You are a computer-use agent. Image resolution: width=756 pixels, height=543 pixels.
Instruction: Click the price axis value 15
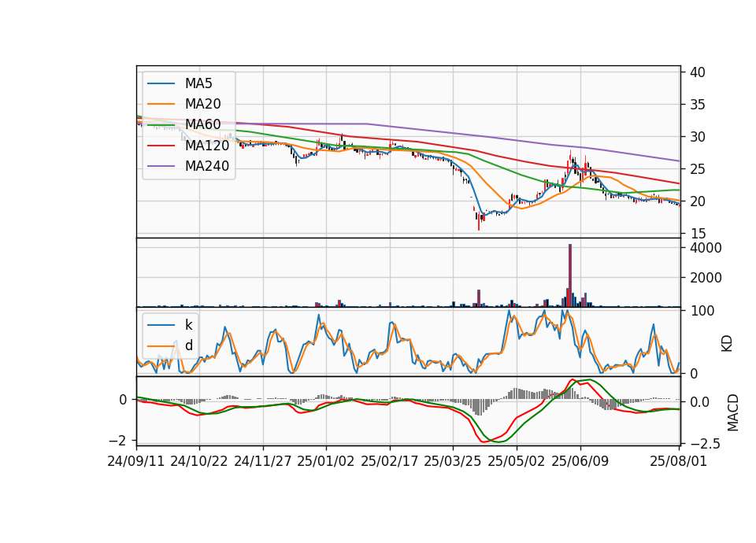point(698,235)
